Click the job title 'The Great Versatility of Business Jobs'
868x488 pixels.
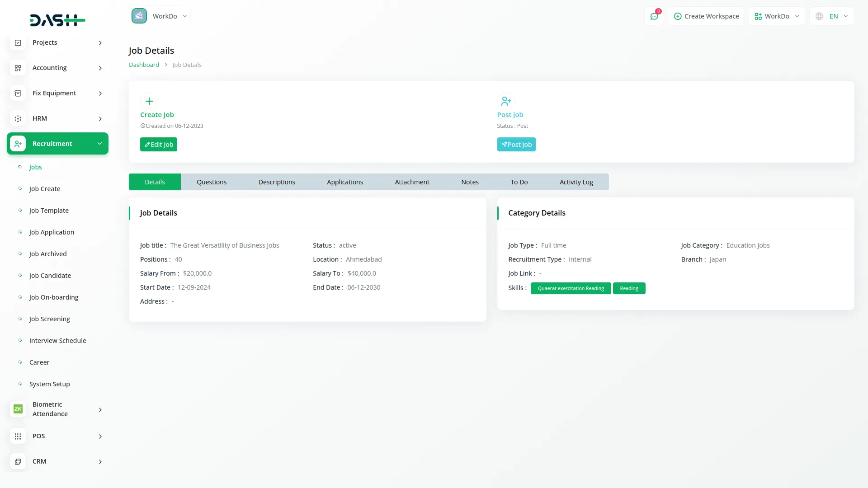point(225,245)
